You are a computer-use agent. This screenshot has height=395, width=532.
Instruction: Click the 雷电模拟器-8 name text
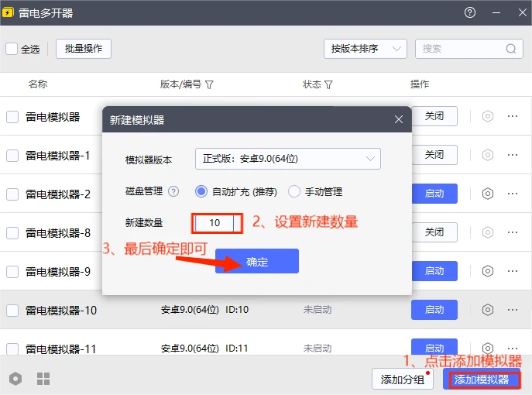tap(58, 233)
